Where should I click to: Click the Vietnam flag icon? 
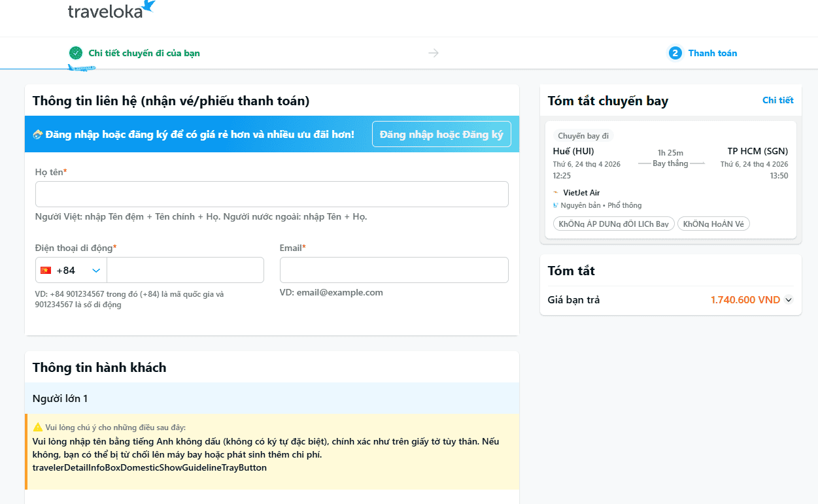click(x=46, y=270)
